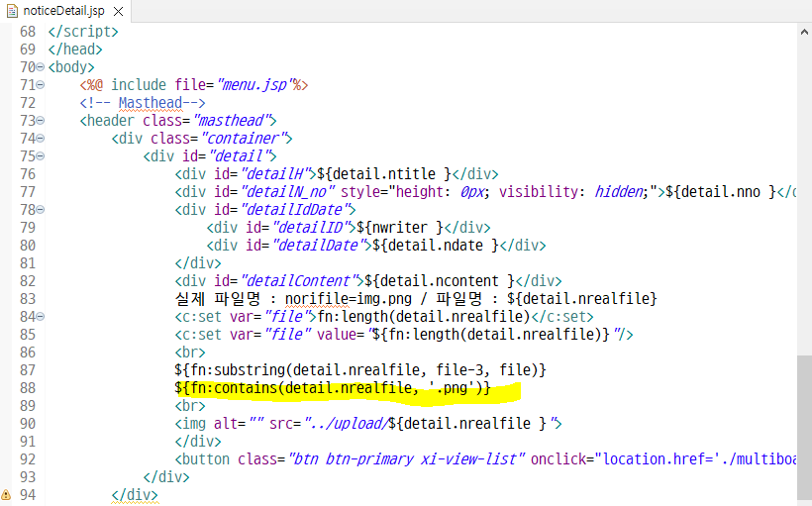Click the "masthead" class value
Viewport: 812px width, 506px height.
tap(231, 121)
